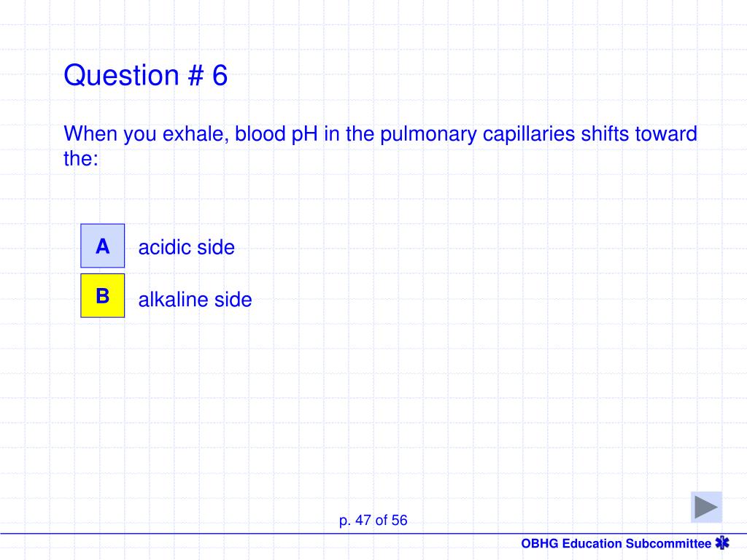The image size is (747, 560).
Task: Click the page indicator 'p. 47 of 56'
Action: [x=373, y=520]
